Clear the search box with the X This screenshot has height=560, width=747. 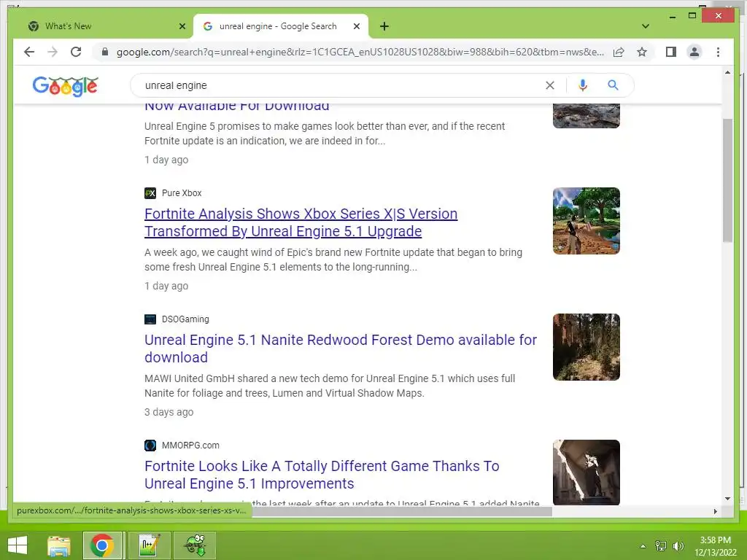point(550,85)
